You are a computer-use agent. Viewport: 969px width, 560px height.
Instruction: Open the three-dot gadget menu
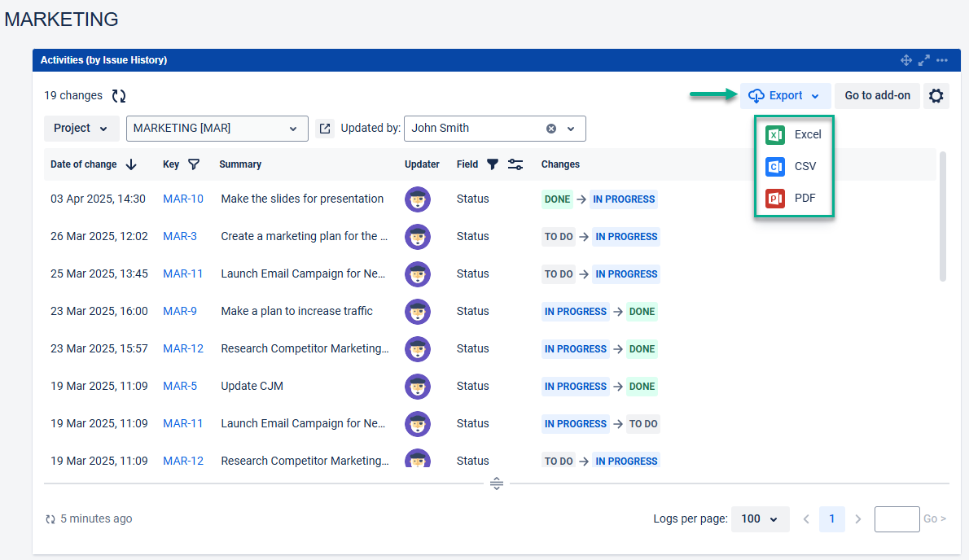[x=942, y=60]
